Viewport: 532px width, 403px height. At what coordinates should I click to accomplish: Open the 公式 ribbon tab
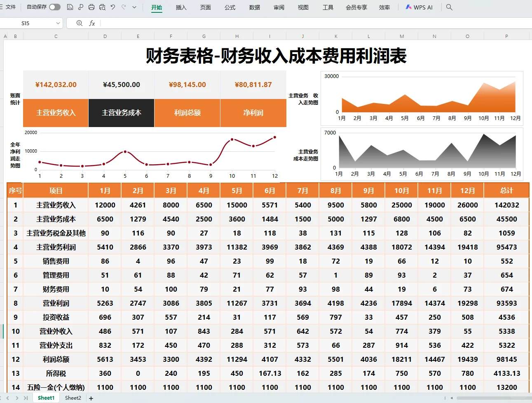tap(230, 7)
